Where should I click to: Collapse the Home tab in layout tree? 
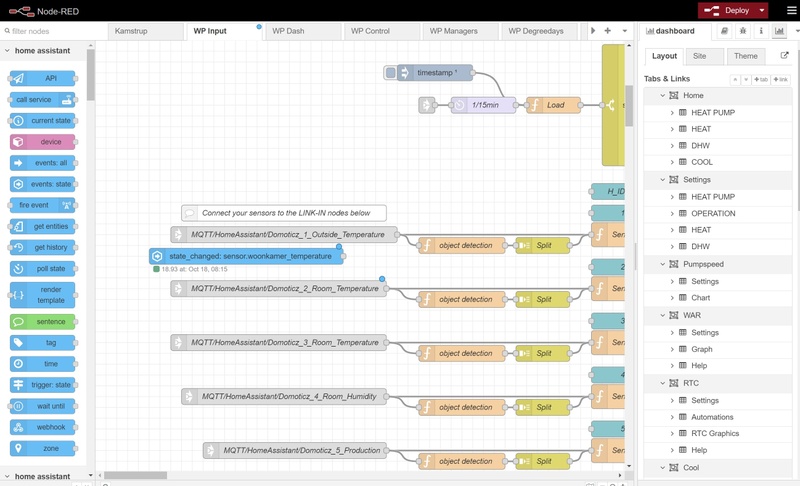coord(663,95)
